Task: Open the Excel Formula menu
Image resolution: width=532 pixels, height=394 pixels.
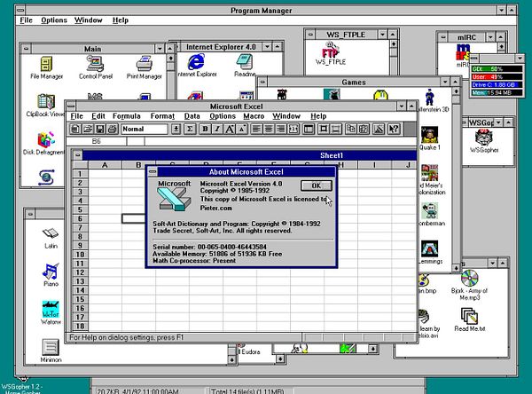Action: [x=127, y=116]
